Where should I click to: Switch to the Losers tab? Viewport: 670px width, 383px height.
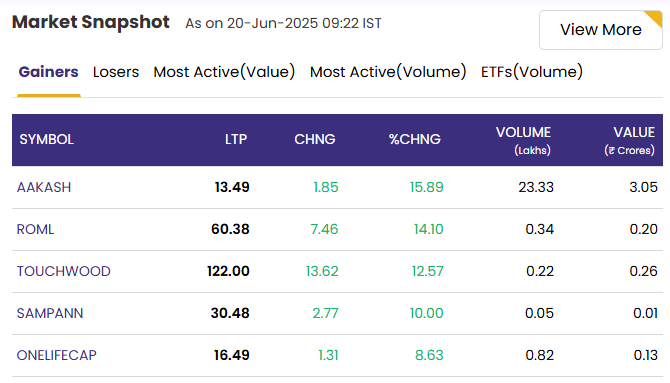116,72
